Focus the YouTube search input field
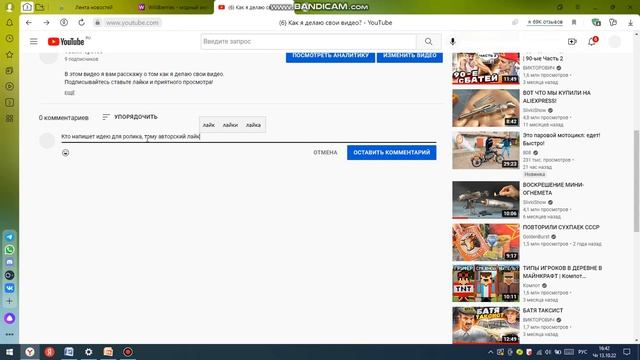Screen dimensions: 640x360 coord(309,41)
